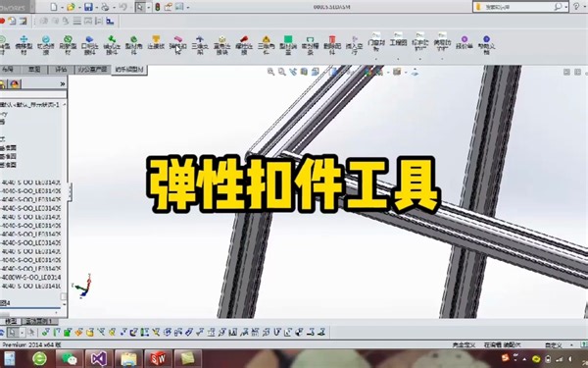
Task: Click the Premium 2014 x64 status bar text
Action: tap(32, 344)
